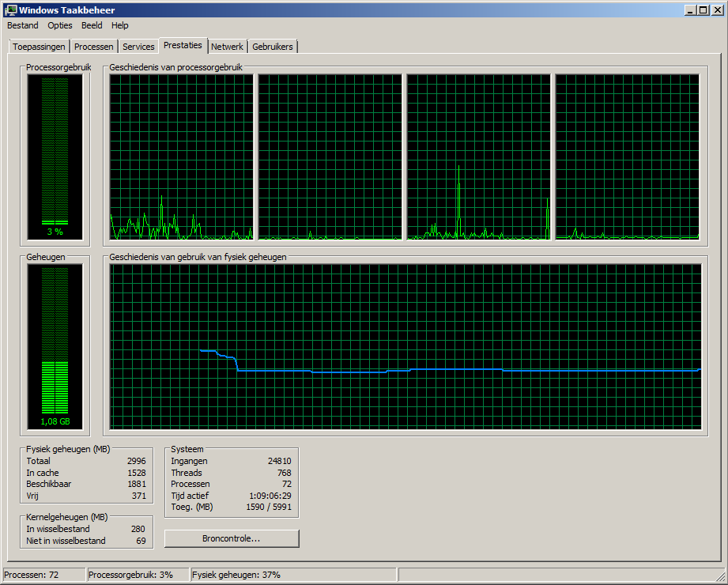The image size is (728, 585).
Task: Click the Tijd actief value 1:09:06:29
Action: click(x=270, y=496)
